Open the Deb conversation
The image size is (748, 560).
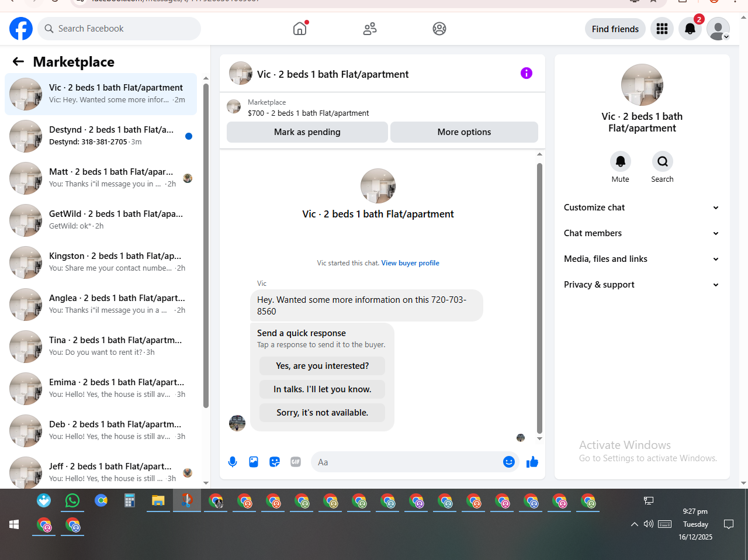101,431
